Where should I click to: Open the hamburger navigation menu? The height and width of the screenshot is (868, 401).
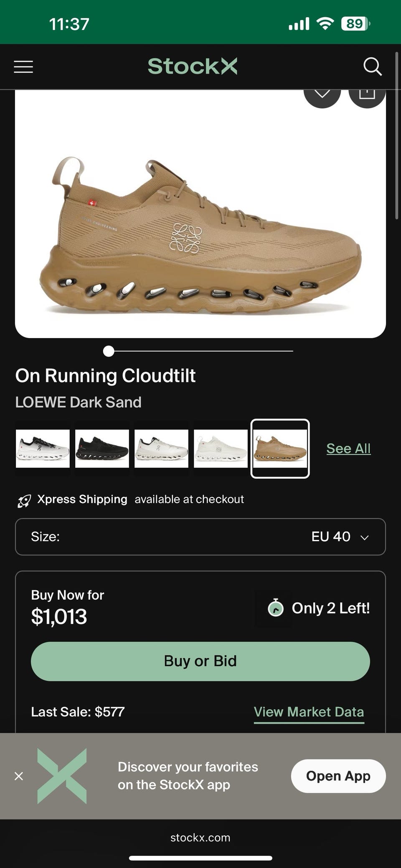(x=23, y=67)
